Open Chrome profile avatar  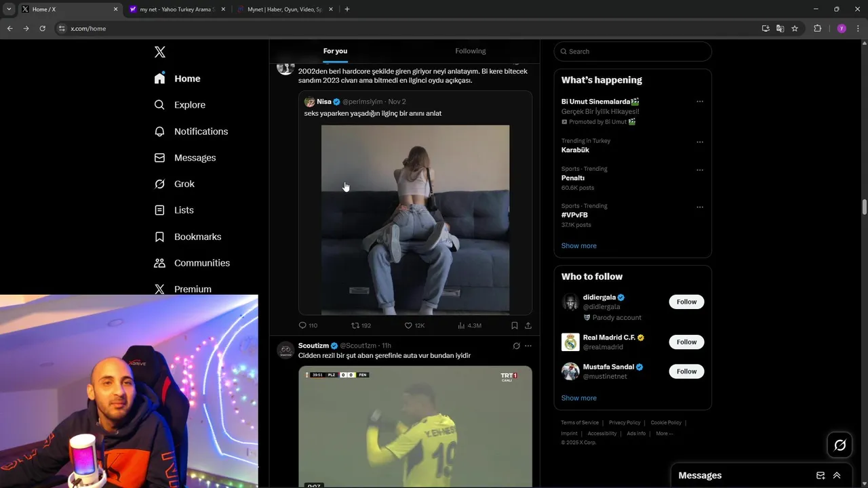click(x=842, y=28)
